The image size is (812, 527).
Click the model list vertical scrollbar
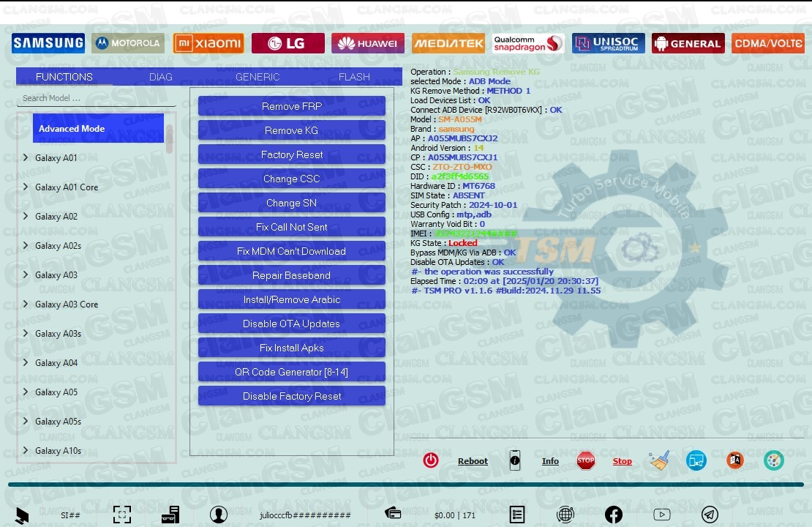pos(169,140)
